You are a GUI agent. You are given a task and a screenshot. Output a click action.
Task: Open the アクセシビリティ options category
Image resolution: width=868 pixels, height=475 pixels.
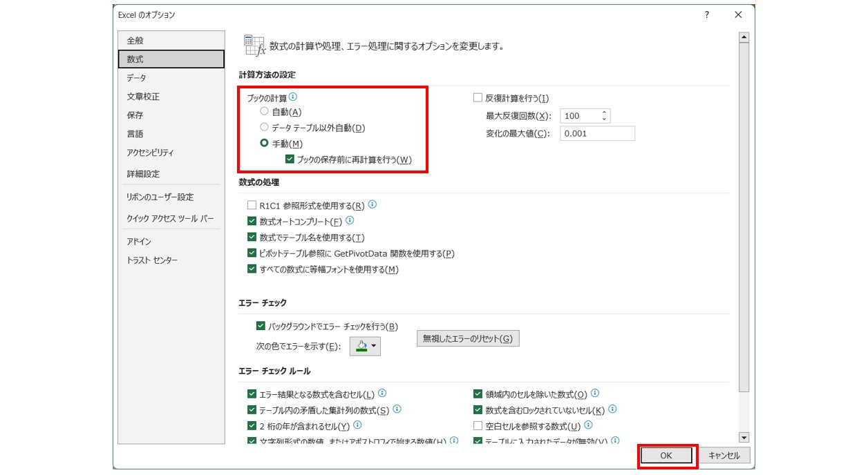click(171, 153)
